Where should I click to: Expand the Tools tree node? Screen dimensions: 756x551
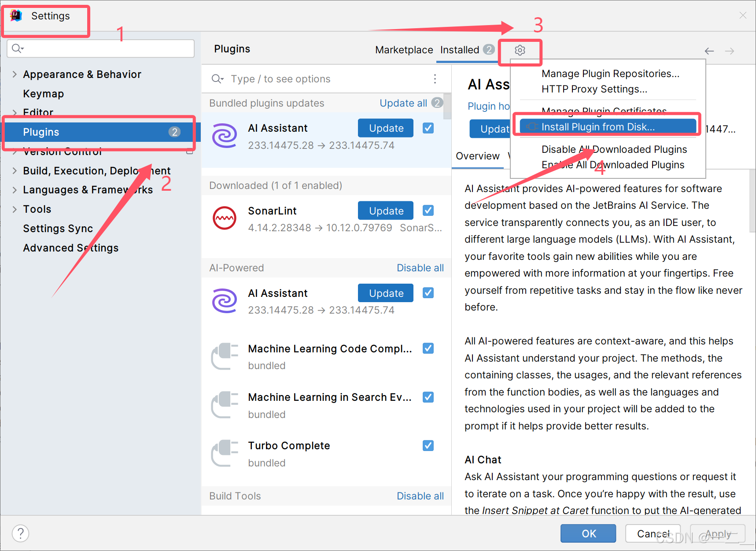pyautogui.click(x=15, y=209)
